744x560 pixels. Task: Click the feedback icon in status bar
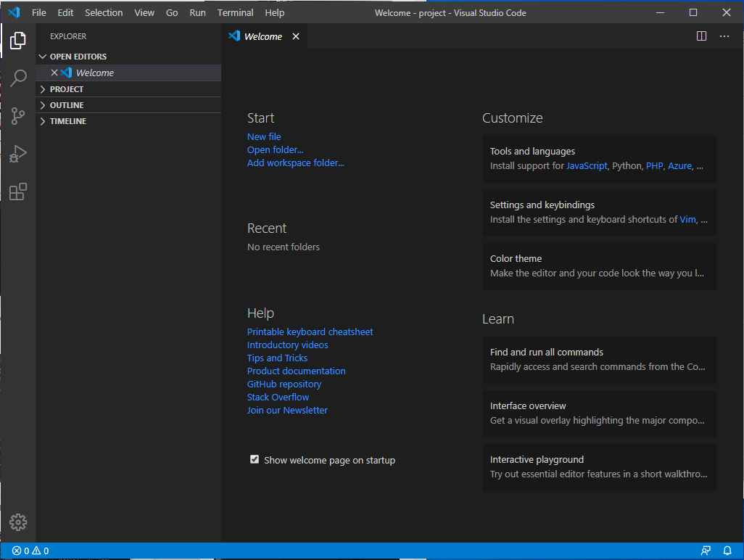tap(706, 551)
